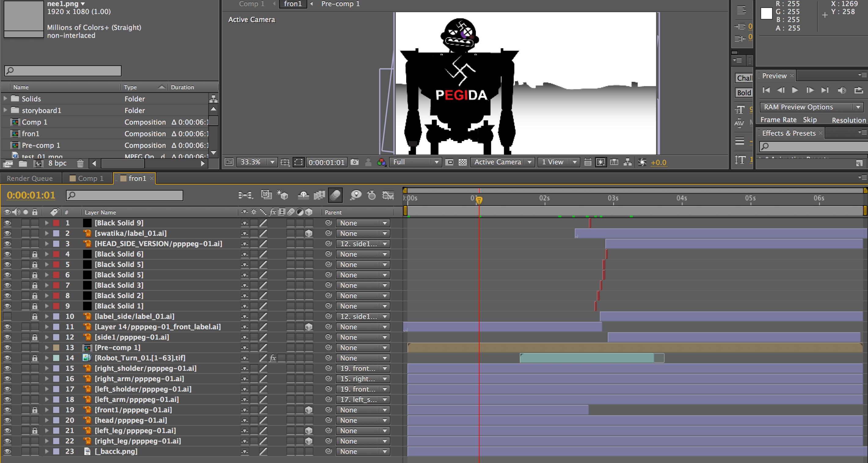The image size is (868, 463).
Task: Toggle the transparency grid in the viewer
Action: point(463,162)
